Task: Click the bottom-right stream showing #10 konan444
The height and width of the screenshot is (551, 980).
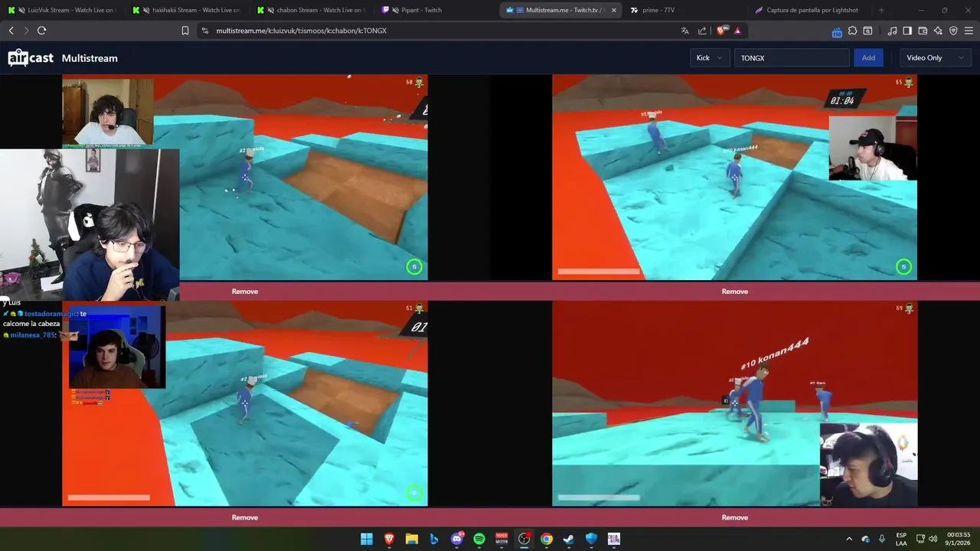Action: [734, 403]
